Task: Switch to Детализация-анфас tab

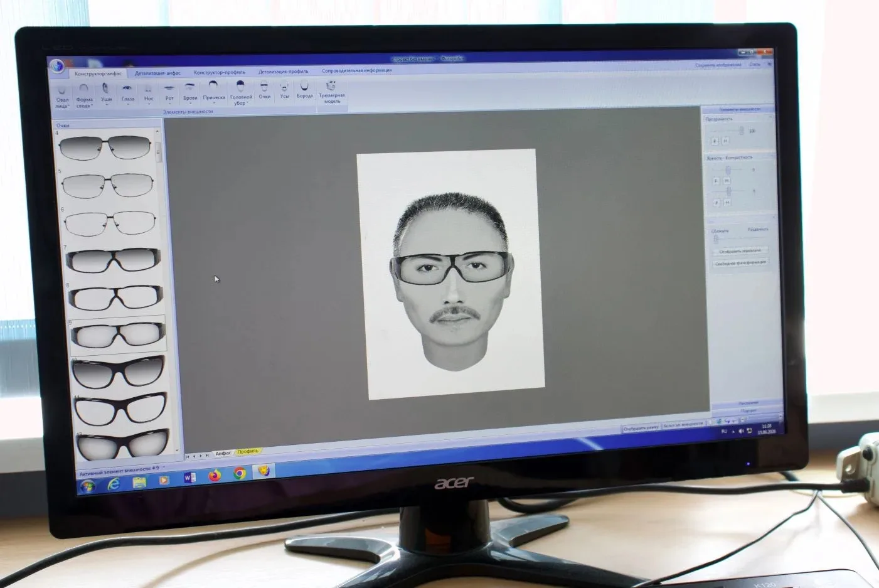Action: pos(158,73)
